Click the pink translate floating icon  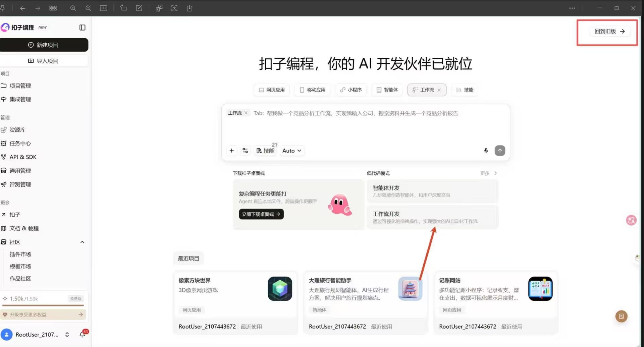631,220
